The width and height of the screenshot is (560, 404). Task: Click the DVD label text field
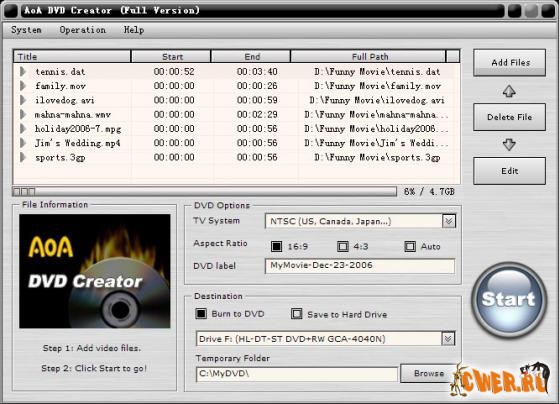point(360,266)
